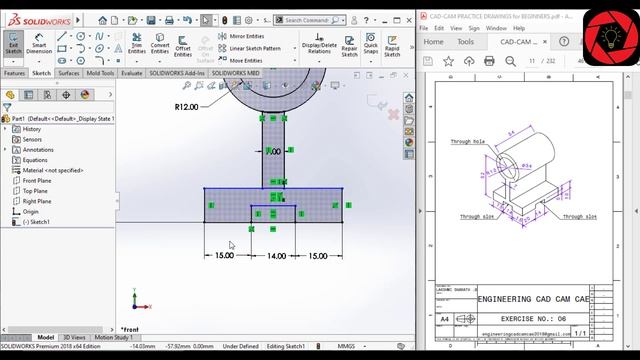Expand the SolidWorks menu arrow beside logo
Viewport: 640px width, 360px height.
click(x=78, y=20)
